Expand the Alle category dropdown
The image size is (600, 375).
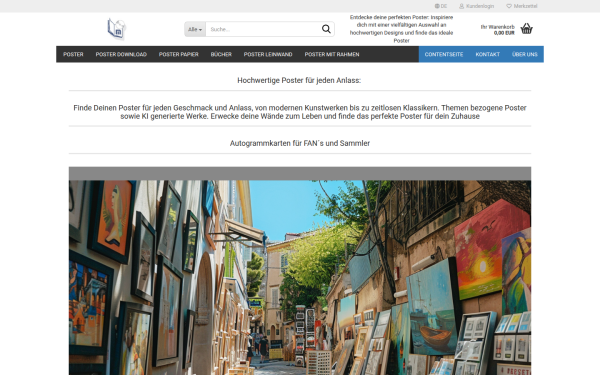point(195,29)
